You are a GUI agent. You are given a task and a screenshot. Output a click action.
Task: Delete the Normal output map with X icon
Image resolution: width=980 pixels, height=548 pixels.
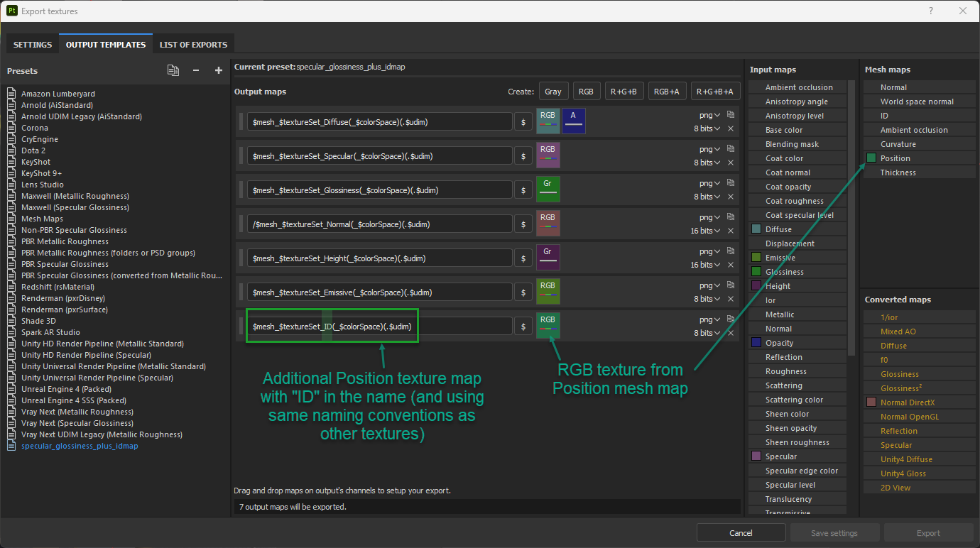click(731, 231)
